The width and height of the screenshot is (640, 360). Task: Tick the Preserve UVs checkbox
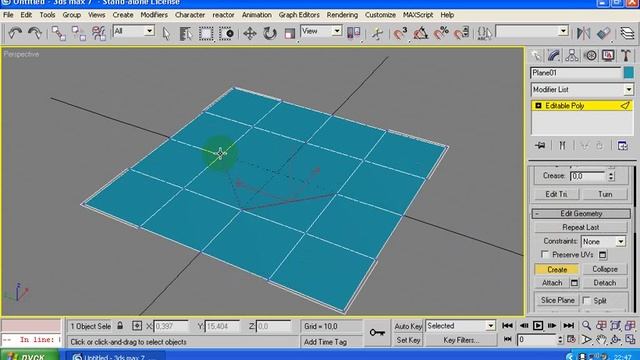pyautogui.click(x=544, y=254)
